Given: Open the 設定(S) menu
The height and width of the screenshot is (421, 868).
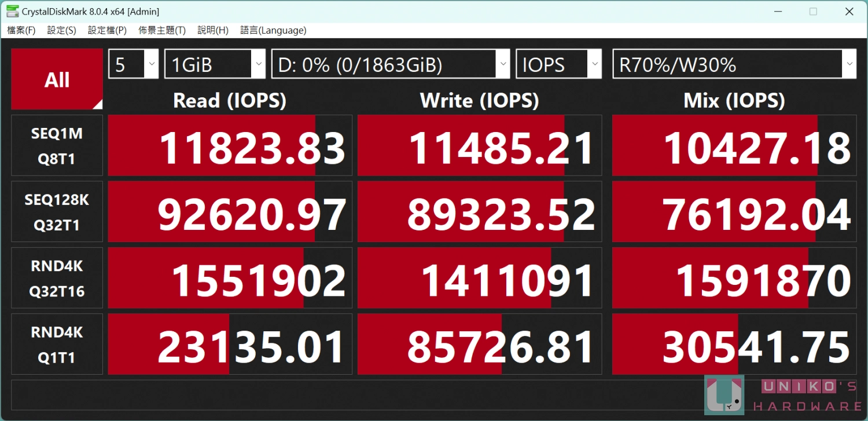Looking at the screenshot, I should click(61, 30).
